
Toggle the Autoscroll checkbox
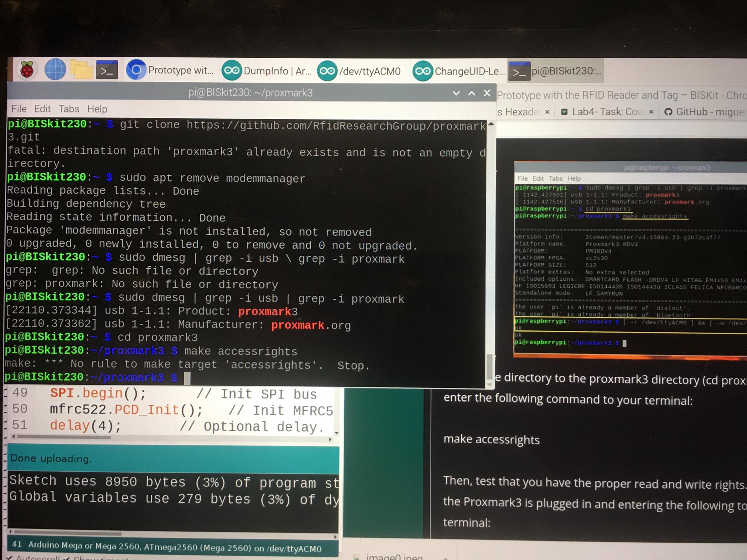[x=9, y=558]
